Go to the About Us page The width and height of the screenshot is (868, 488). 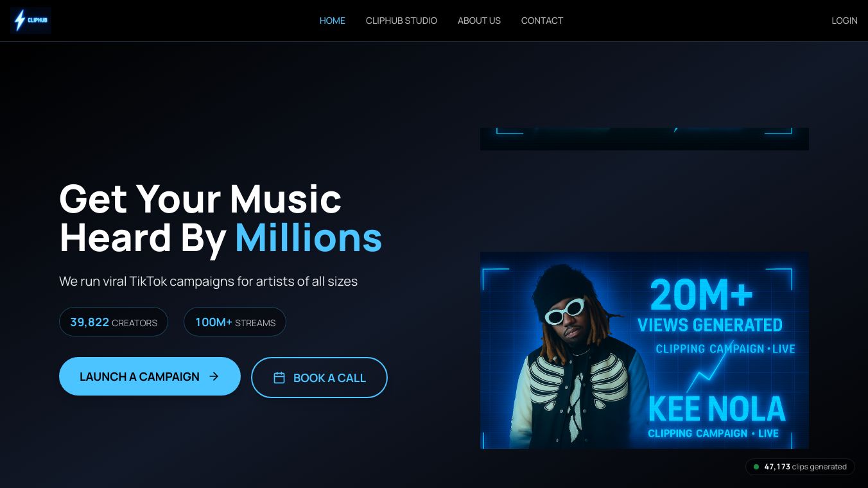point(479,21)
